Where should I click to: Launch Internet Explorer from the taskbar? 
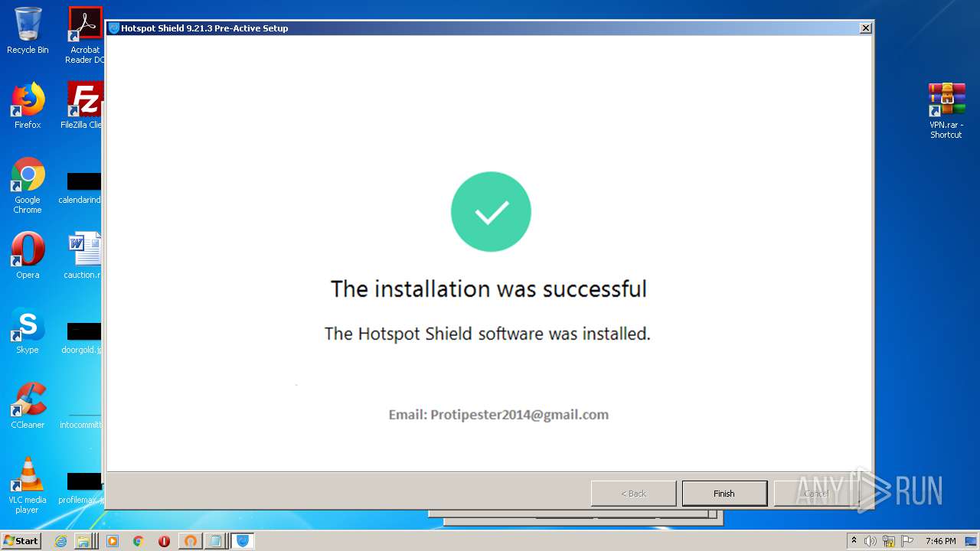coord(61,541)
